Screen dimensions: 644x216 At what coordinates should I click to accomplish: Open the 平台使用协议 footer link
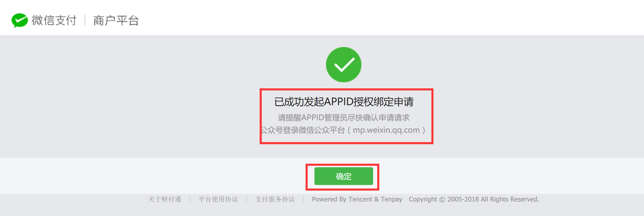tap(218, 199)
